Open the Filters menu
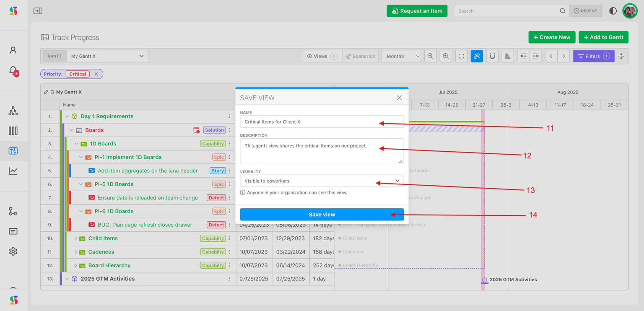The height and width of the screenshot is (311, 644). click(593, 56)
